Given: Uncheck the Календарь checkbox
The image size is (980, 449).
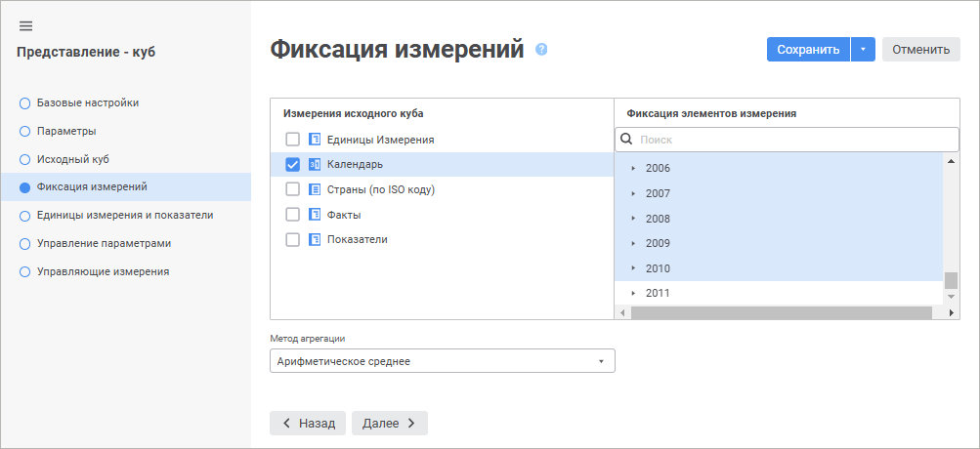Looking at the screenshot, I should (292, 164).
